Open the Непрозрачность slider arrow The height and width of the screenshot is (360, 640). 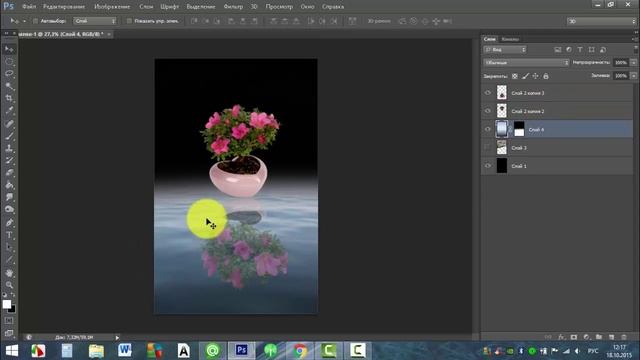[x=633, y=63]
